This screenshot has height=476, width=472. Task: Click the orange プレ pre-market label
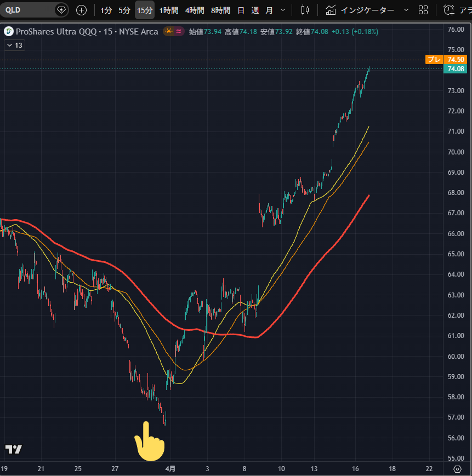(x=434, y=60)
